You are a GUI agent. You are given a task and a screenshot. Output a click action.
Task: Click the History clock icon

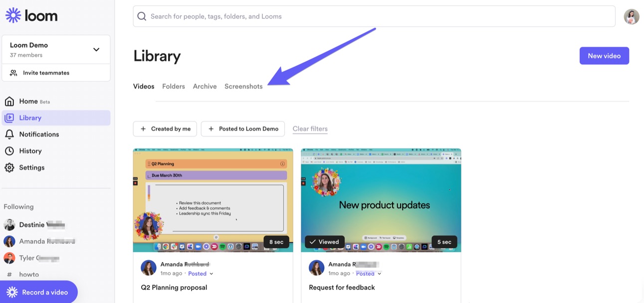(9, 151)
